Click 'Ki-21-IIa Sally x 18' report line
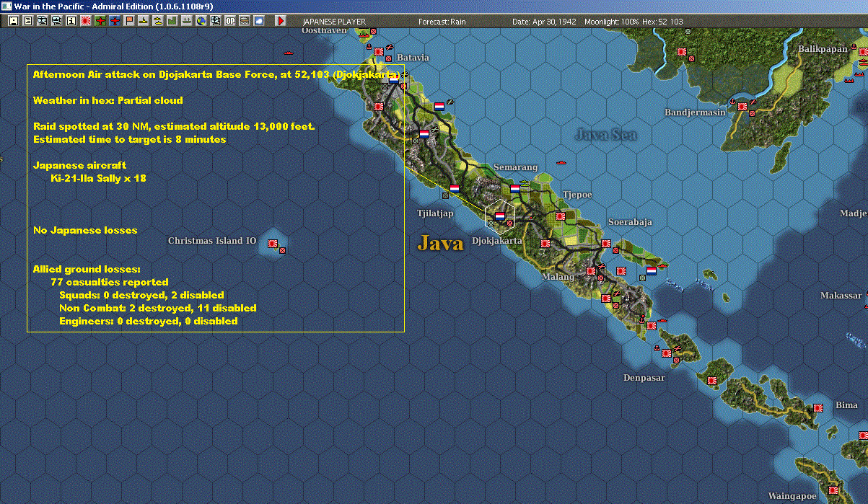The image size is (868, 504). pos(99,178)
